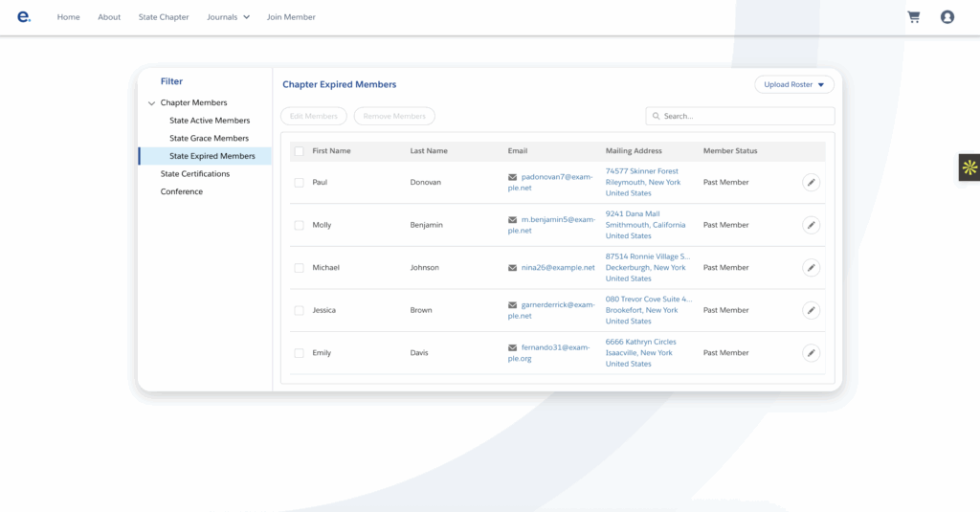Screen dimensions: 980x512
Task: Click the Remove Members button
Action: pyautogui.click(x=394, y=116)
